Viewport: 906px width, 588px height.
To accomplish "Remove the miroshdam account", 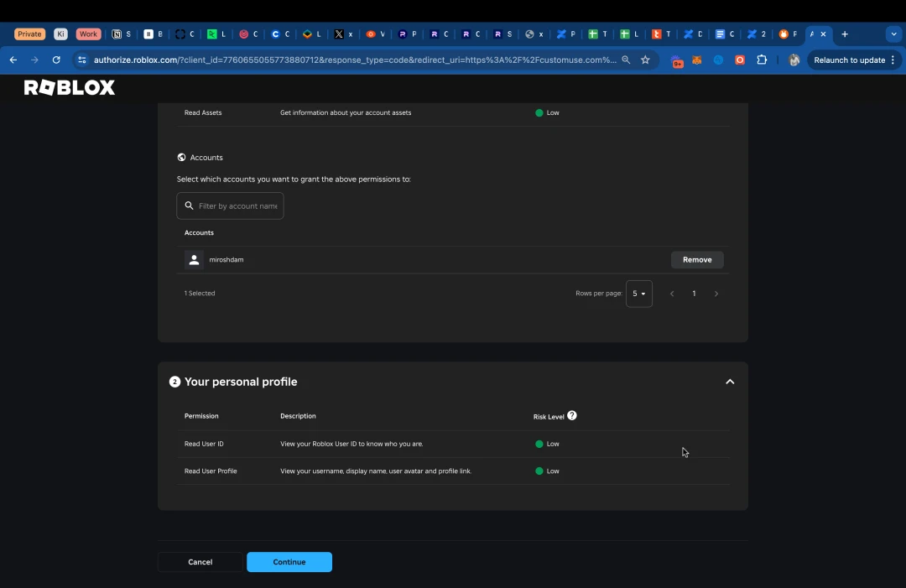I will click(697, 260).
